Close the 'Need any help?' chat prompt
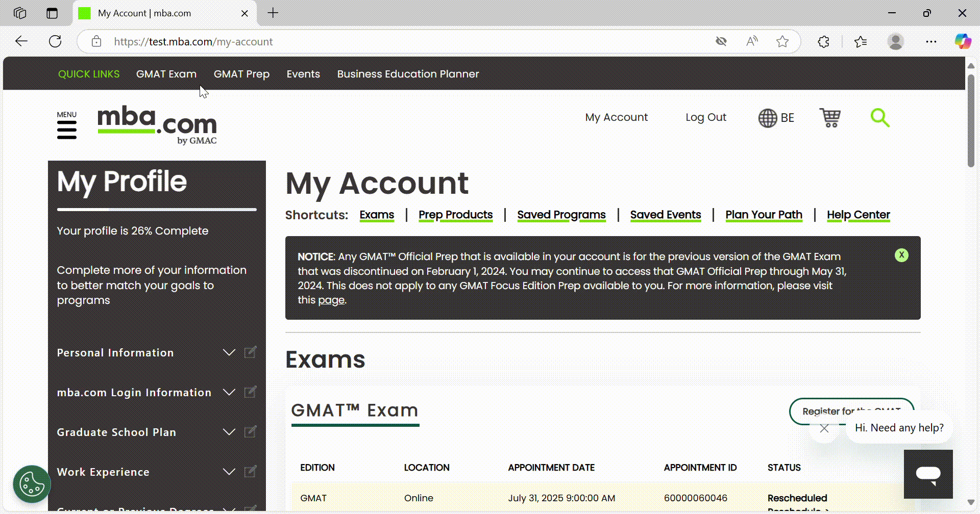 (824, 428)
